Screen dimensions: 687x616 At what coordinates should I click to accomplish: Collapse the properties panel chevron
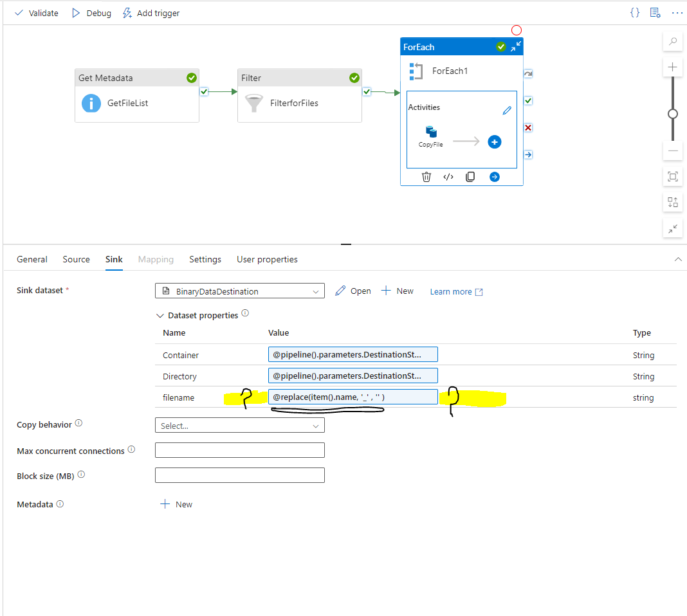click(678, 259)
